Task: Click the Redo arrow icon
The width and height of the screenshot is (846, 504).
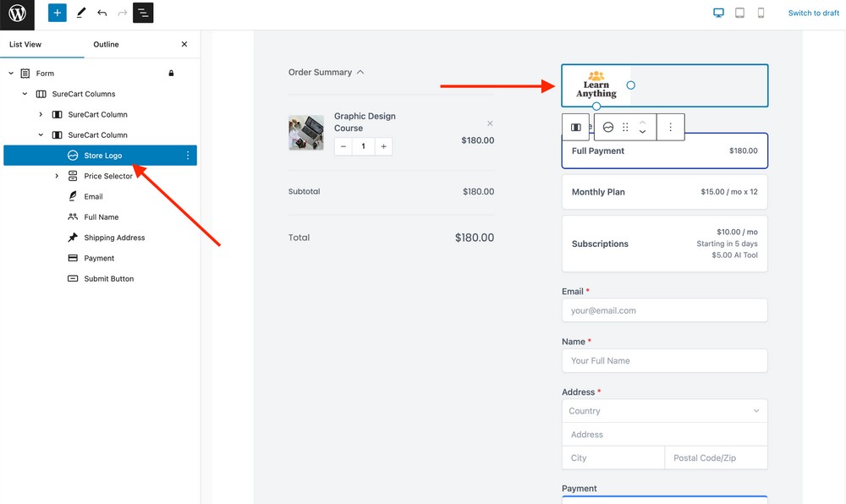Action: pos(121,13)
